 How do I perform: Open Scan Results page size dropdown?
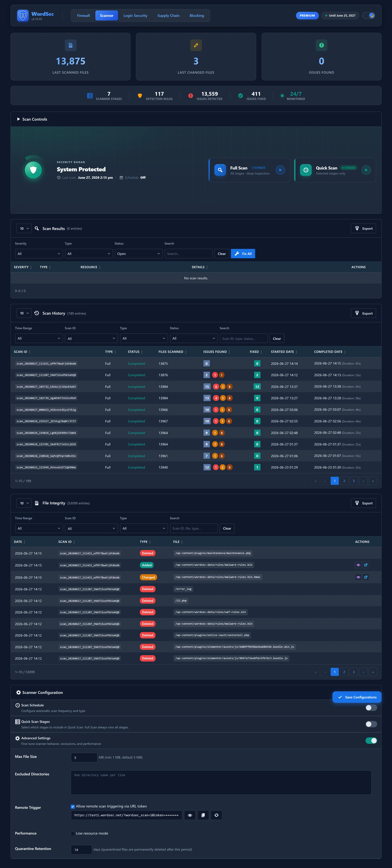[24, 229]
